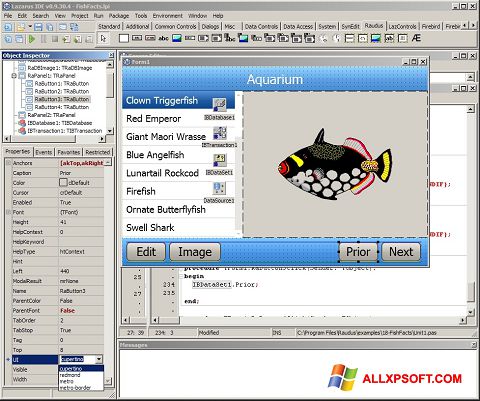480x401 pixels.
Task: Click the Save file toolbar icon
Action: (39, 27)
